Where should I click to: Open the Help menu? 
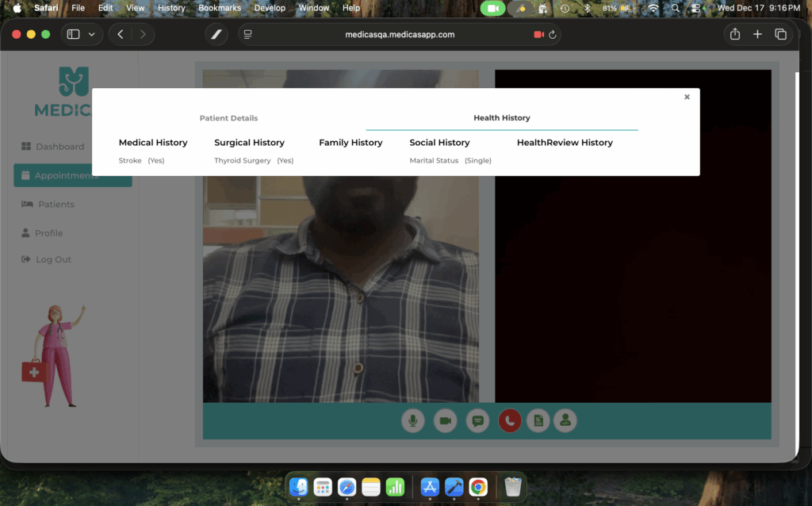[351, 8]
